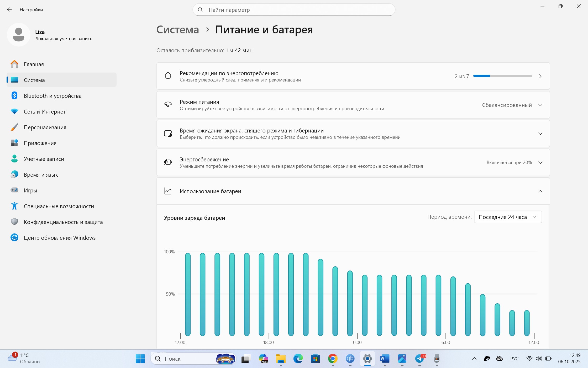
Task: Open Microsoft Store from taskbar
Action: click(x=315, y=359)
